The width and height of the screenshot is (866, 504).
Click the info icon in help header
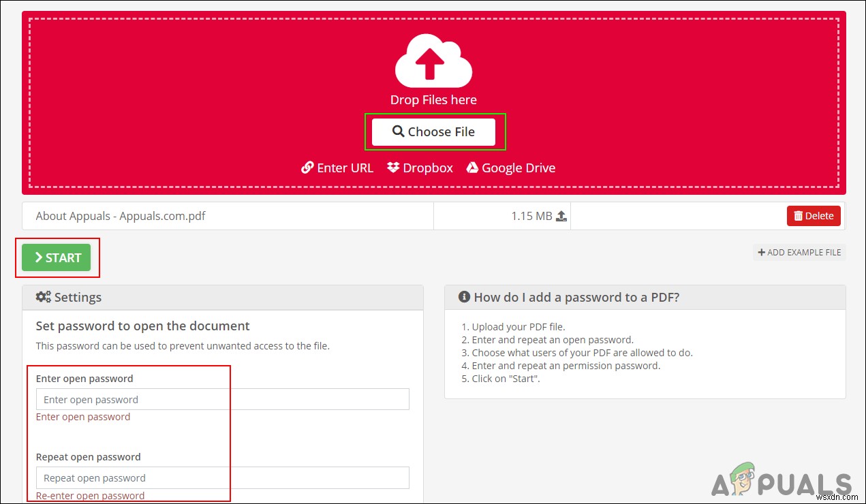[464, 297]
